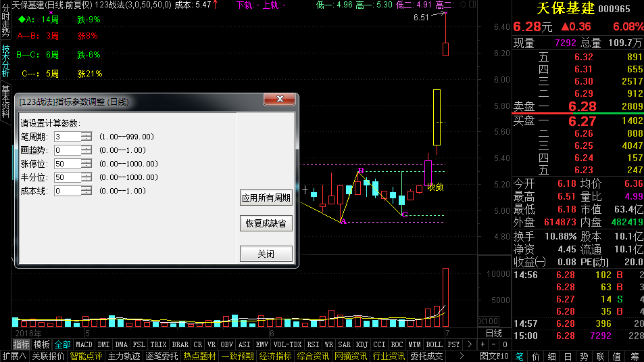Click the 笔周期 spinner arrows
Viewport: 644px width, 362px height.
pos(86,137)
